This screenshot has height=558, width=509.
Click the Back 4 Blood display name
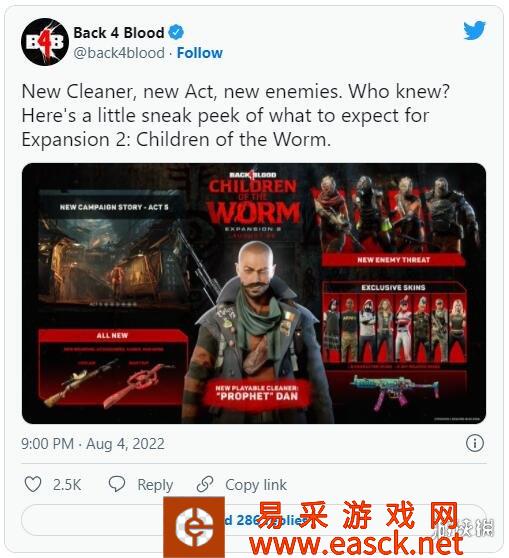click(x=119, y=33)
